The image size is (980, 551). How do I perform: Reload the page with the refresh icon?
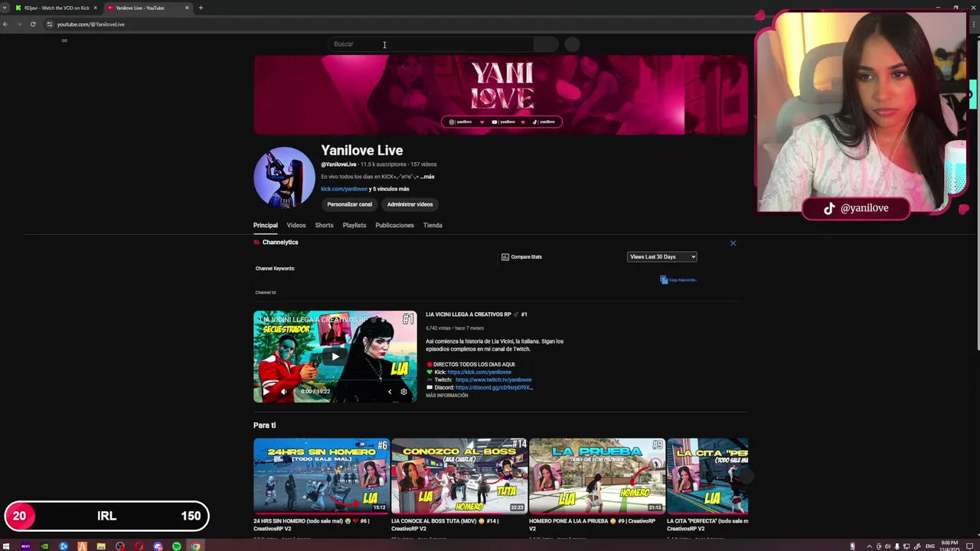[33, 24]
